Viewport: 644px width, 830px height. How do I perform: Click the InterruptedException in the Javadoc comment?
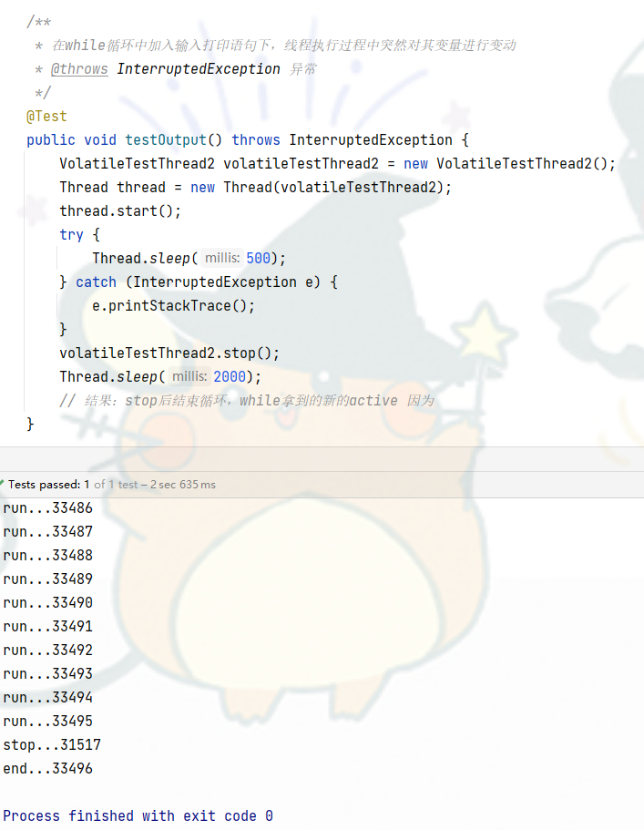click(199, 69)
